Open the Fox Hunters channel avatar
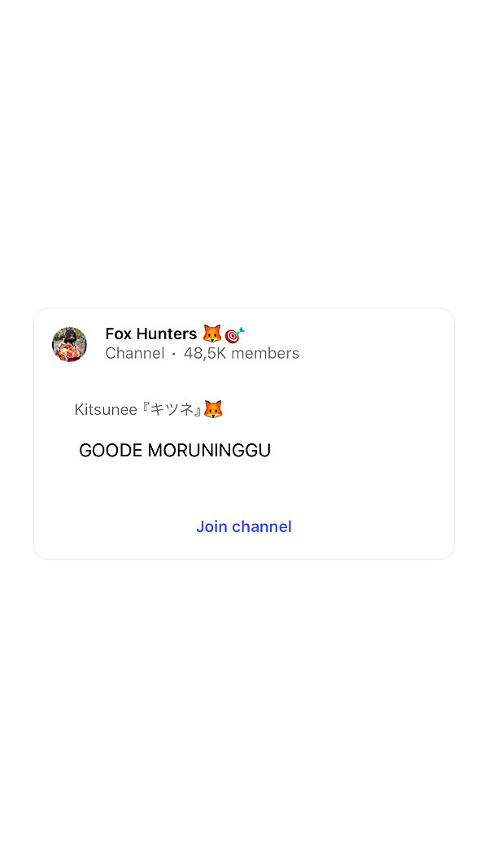The height and width of the screenshot is (868, 488). click(69, 344)
